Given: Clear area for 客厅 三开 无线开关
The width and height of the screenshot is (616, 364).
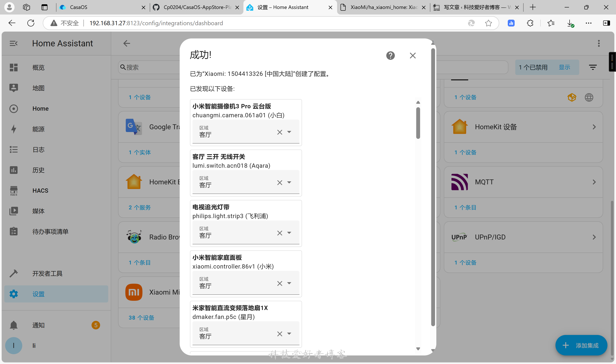Looking at the screenshot, I should (x=280, y=182).
